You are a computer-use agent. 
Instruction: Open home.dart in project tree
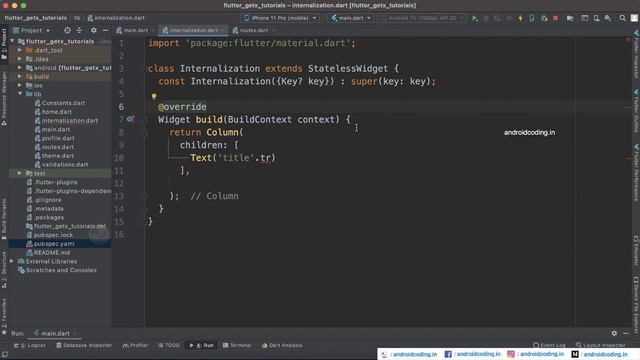coord(57,112)
